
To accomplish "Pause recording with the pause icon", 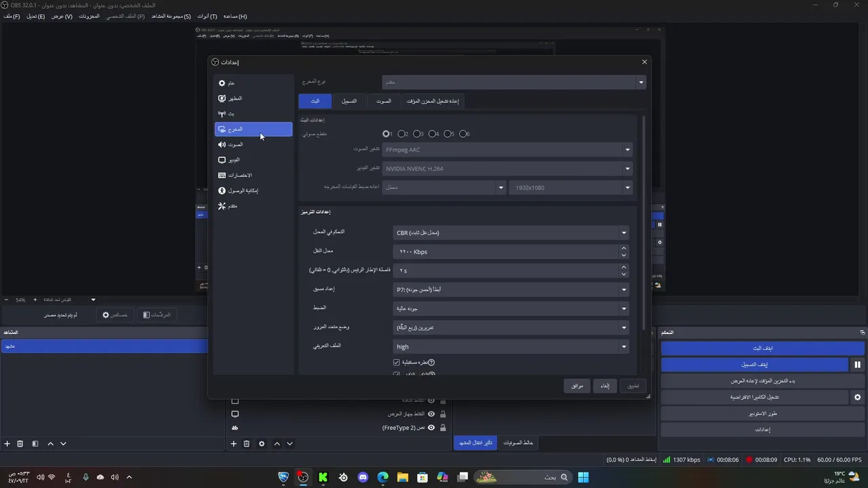I will (x=857, y=365).
